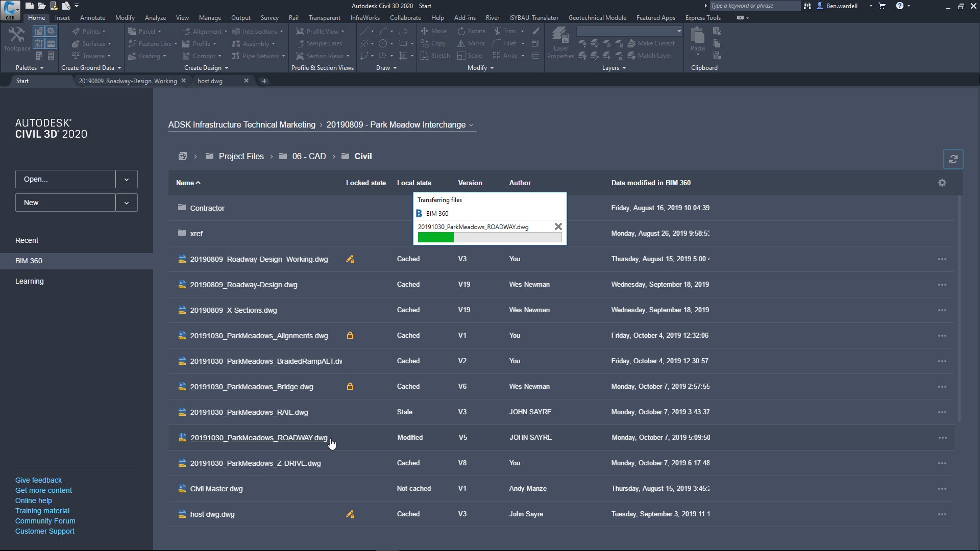Expand the Layers panel

pyautogui.click(x=614, y=68)
